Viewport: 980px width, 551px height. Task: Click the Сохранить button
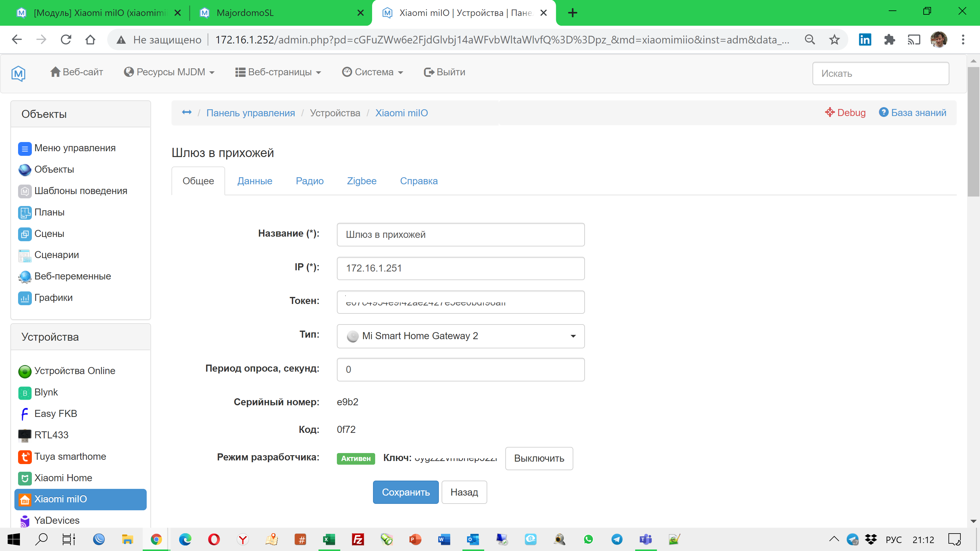coord(405,492)
